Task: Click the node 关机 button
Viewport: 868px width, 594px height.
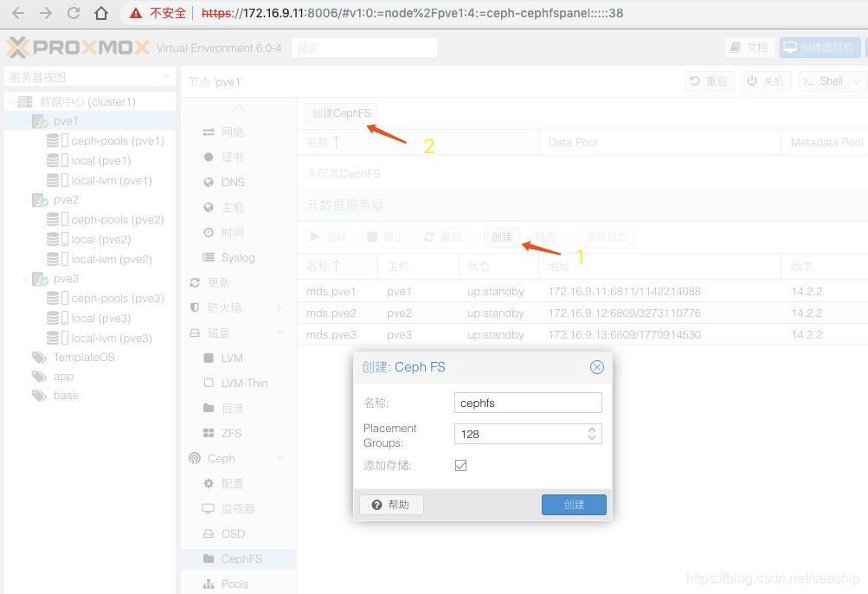Action: point(766,81)
